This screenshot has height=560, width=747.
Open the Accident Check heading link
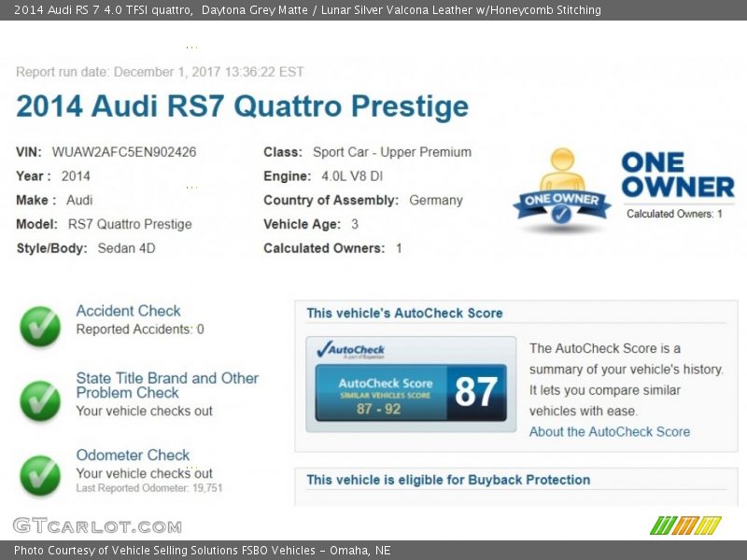(x=128, y=311)
